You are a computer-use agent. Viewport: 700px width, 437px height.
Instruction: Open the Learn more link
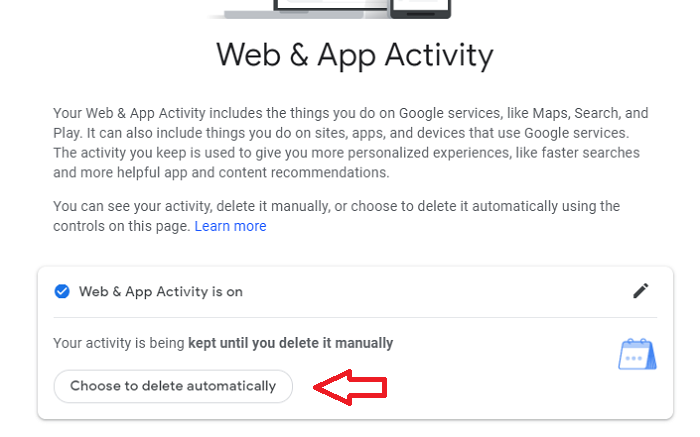pos(230,226)
